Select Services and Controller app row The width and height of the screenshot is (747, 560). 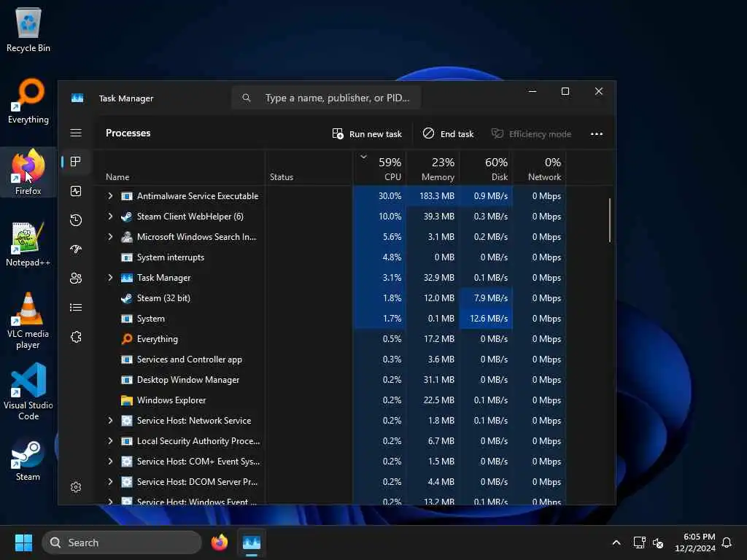pyautogui.click(x=330, y=359)
